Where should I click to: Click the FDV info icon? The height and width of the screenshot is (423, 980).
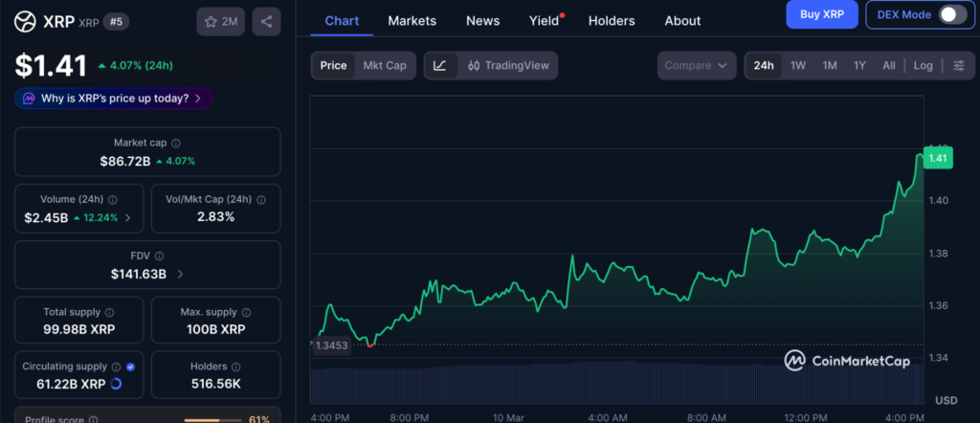pos(160,256)
